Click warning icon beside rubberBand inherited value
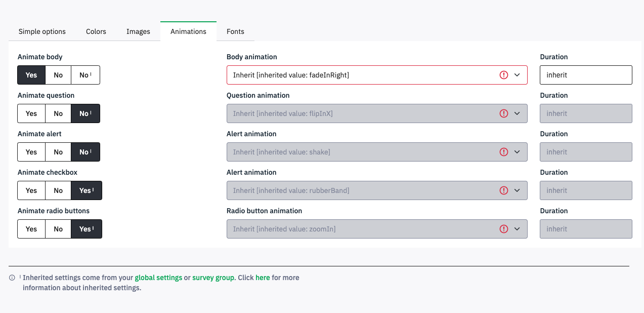 click(x=503, y=190)
